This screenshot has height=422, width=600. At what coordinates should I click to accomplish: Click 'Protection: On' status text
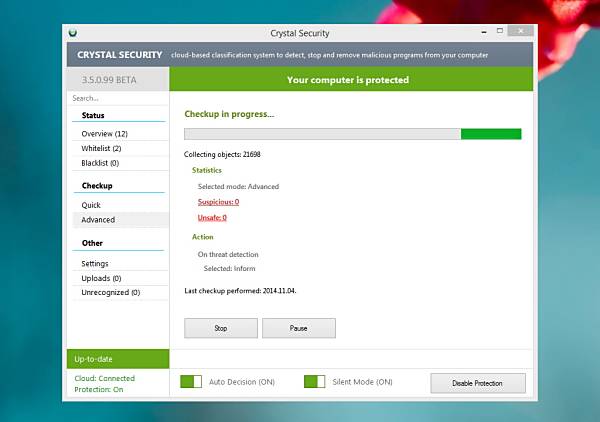[99, 389]
